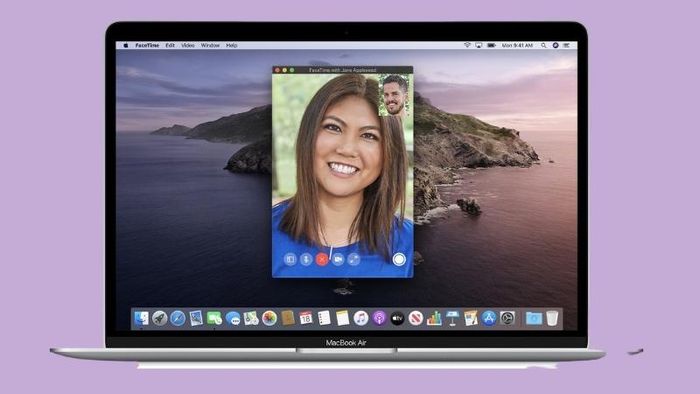
Task: Open the FaceTime menu in menu bar
Action: coord(147,46)
